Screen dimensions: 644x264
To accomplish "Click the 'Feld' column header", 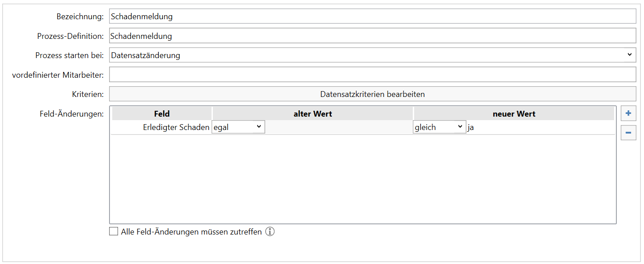I will pyautogui.click(x=161, y=113).
